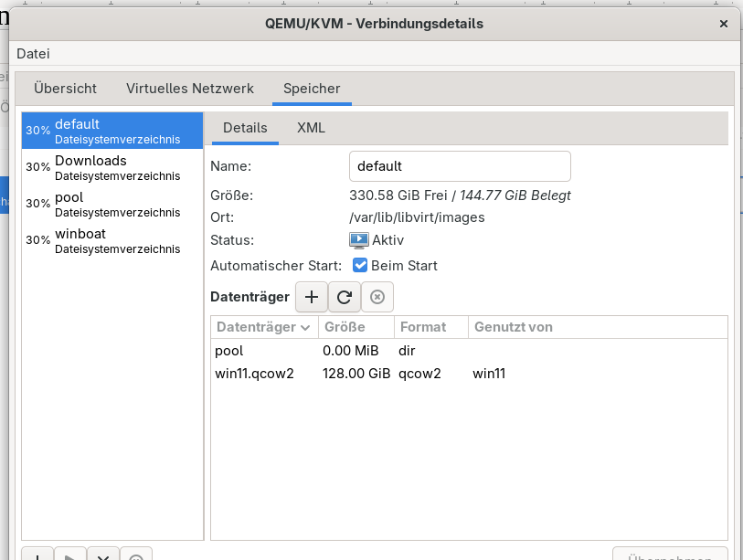
Task: Select the win11.qcow2 volume row
Action: (469, 374)
